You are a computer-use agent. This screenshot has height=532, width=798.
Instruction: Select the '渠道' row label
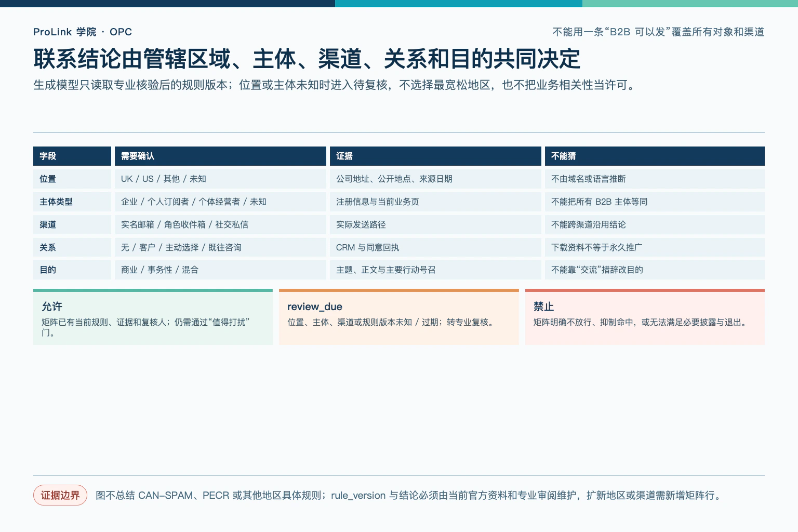[x=72, y=224]
